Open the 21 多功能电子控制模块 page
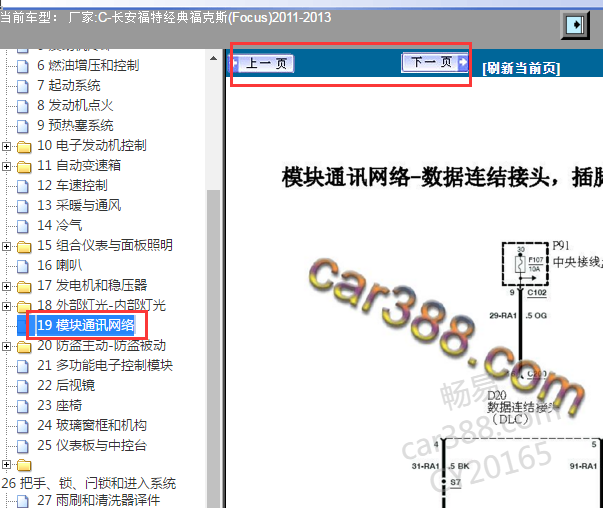The height and width of the screenshot is (508, 603). (105, 365)
